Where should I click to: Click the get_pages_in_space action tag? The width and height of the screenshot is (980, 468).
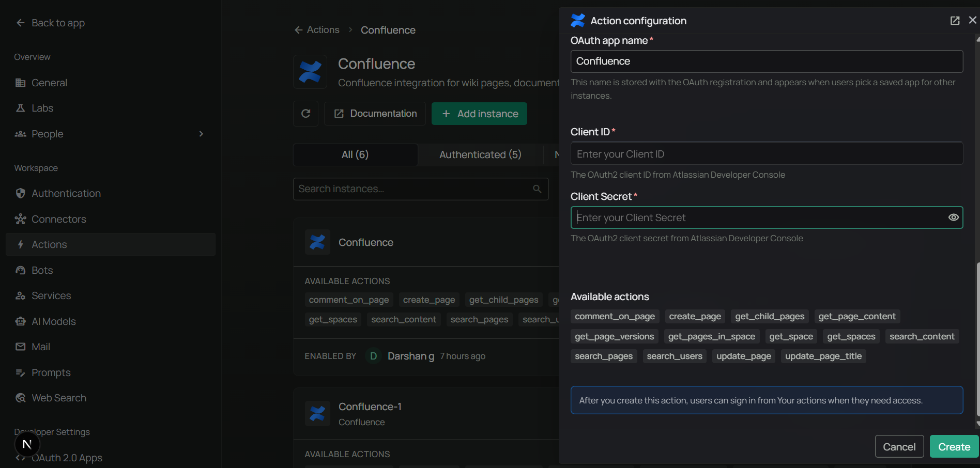(711, 336)
